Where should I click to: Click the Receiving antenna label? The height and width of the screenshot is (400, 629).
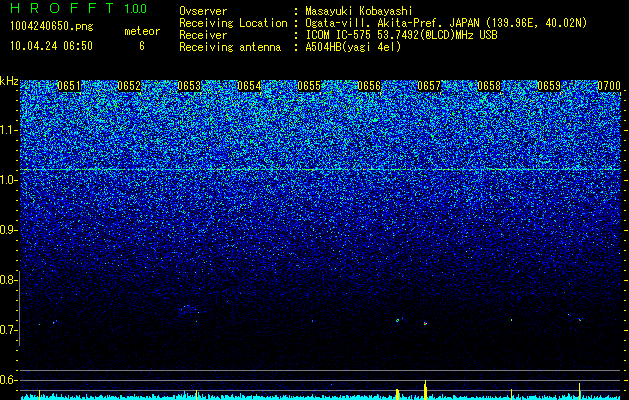tap(230, 47)
